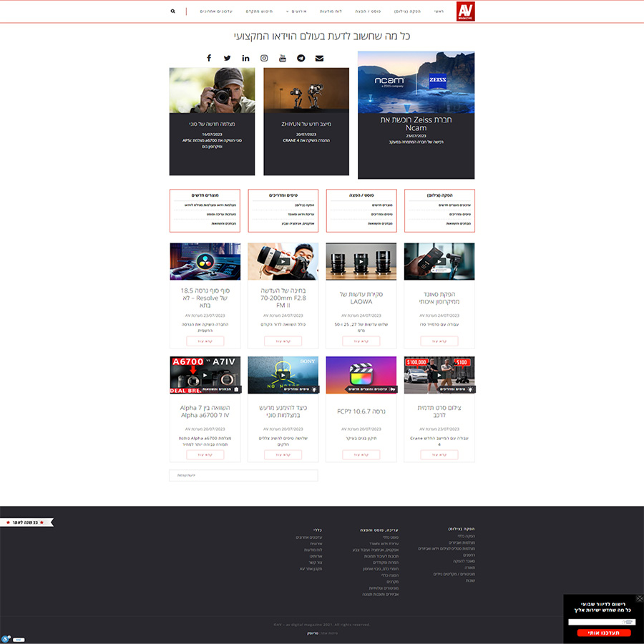Open the YouTube social icon
The width and height of the screenshot is (644, 644).
click(x=283, y=58)
